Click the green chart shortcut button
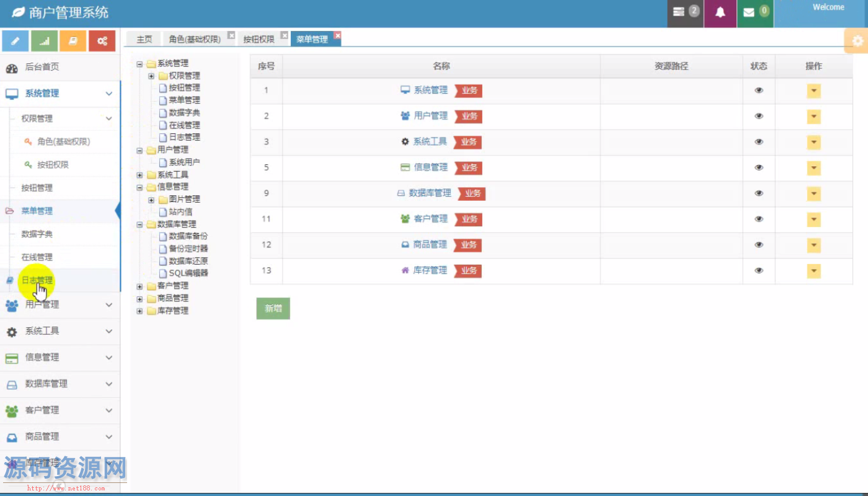This screenshot has height=496, width=868. pos(44,41)
